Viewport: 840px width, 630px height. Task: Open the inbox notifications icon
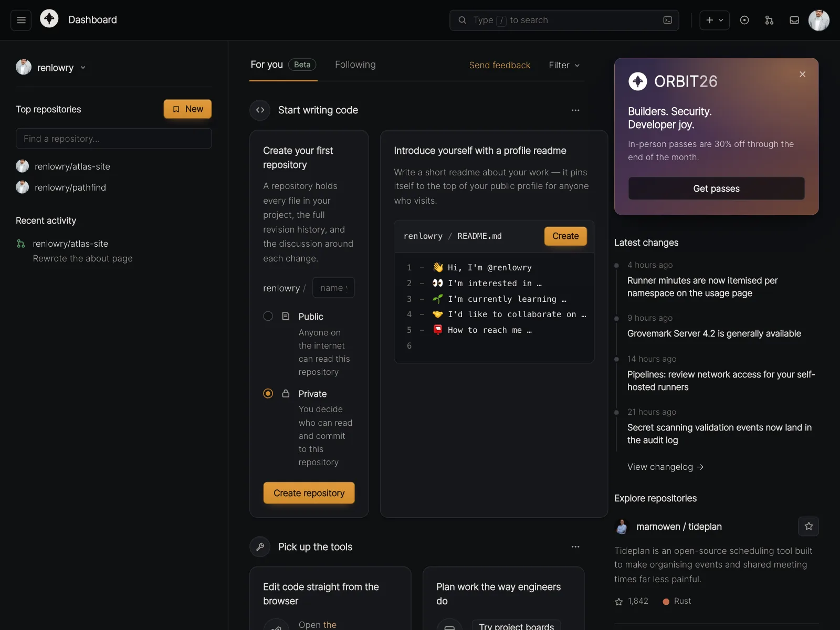coord(794,20)
